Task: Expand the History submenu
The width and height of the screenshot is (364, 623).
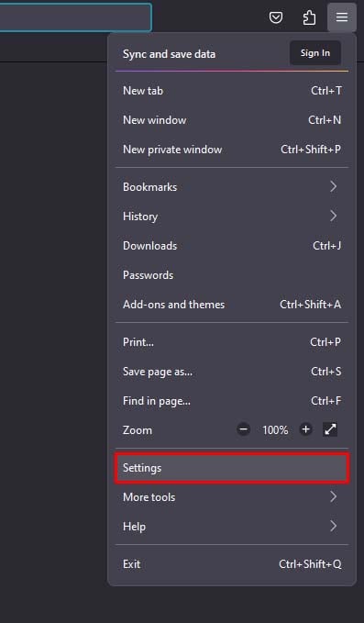Action: point(232,217)
